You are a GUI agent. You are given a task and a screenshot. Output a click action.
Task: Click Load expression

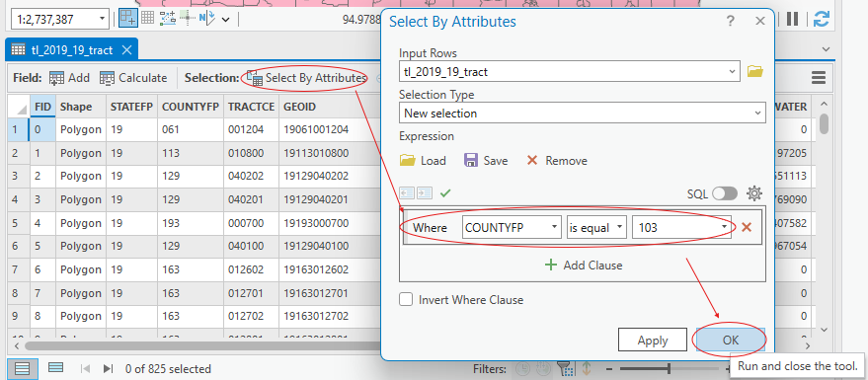[x=423, y=161]
